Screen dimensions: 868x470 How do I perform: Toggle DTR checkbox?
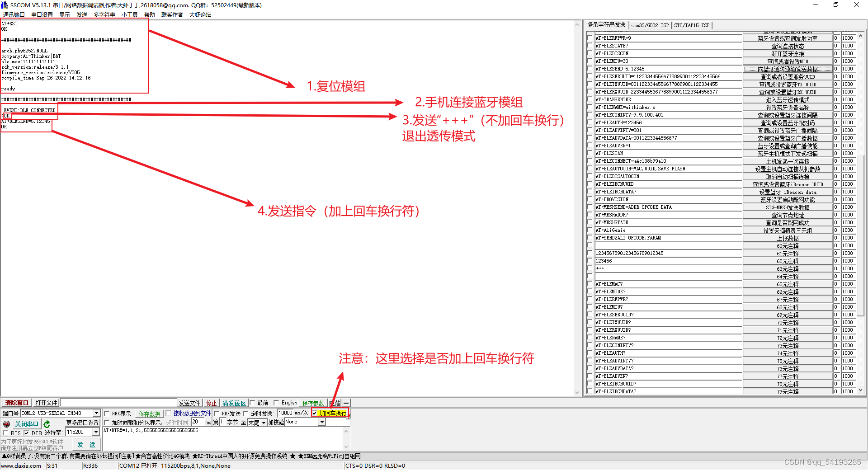26,433
